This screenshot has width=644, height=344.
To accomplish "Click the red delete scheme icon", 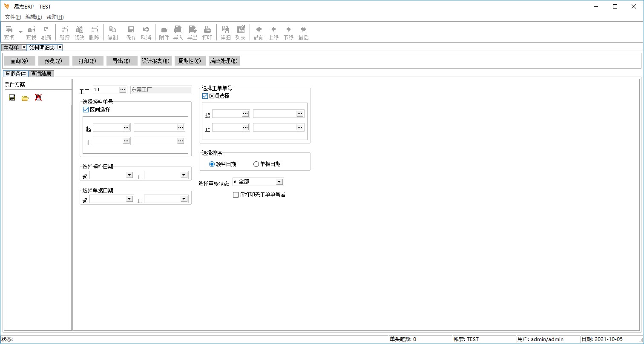I will [x=38, y=97].
